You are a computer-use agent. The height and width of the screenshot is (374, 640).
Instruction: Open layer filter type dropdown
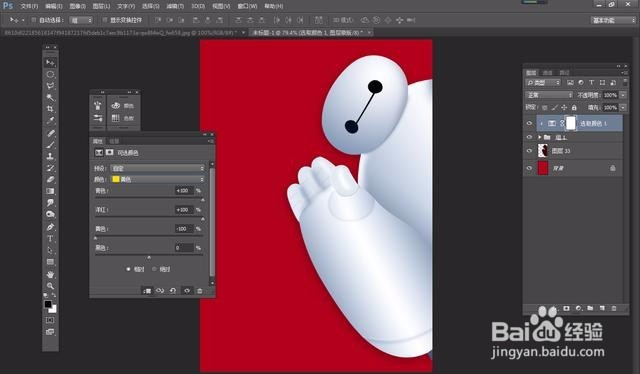tap(543, 82)
